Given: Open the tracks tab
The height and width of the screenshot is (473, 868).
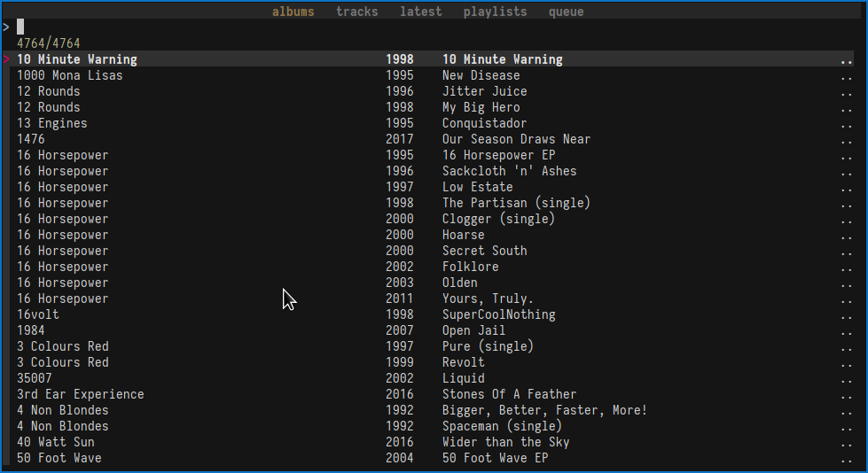Looking at the screenshot, I should coord(357,12).
